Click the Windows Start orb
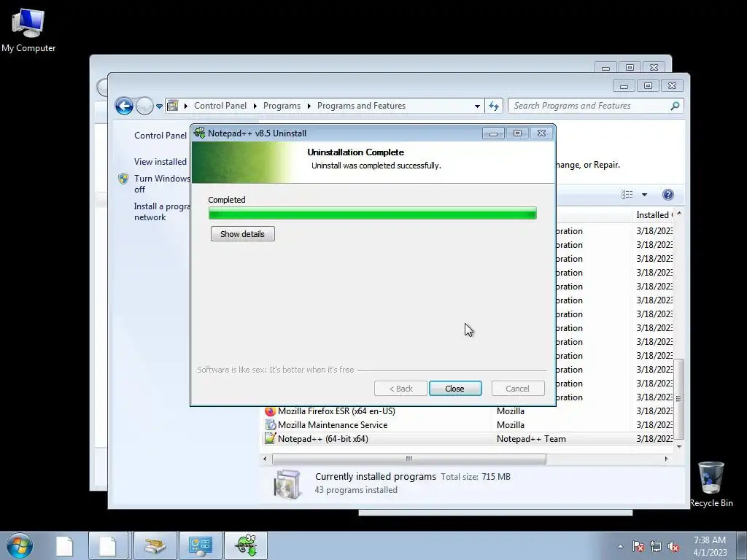747x560 pixels. tap(20, 545)
